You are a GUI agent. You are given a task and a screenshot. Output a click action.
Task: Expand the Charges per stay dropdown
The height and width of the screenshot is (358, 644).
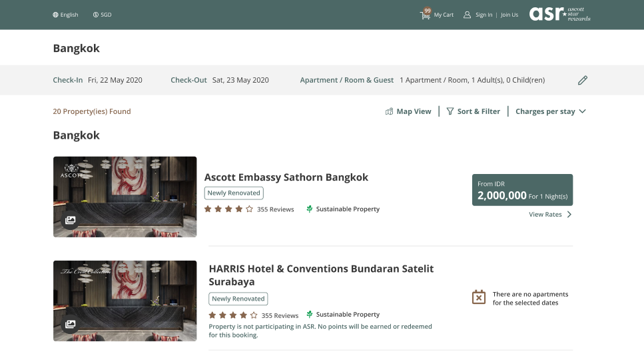click(550, 111)
